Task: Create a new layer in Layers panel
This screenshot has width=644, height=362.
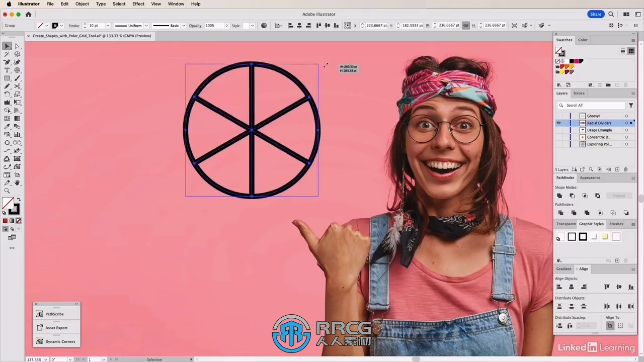Action: pyautogui.click(x=617, y=169)
